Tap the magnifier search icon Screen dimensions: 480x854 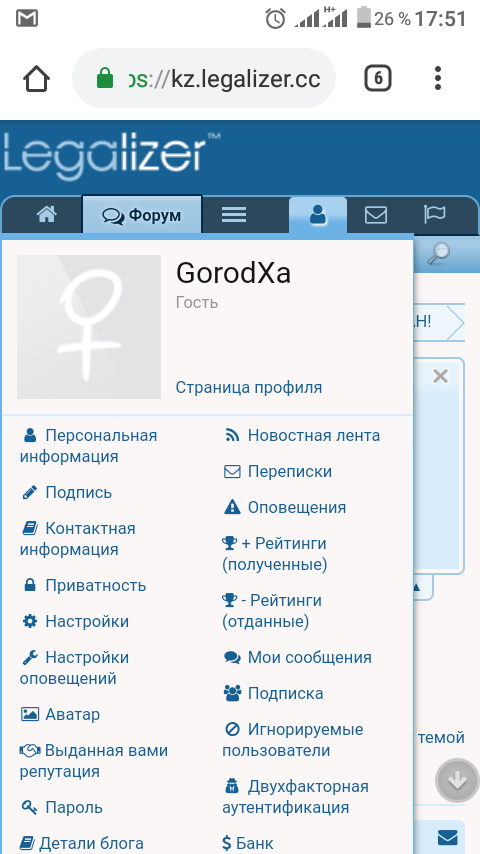(x=438, y=253)
